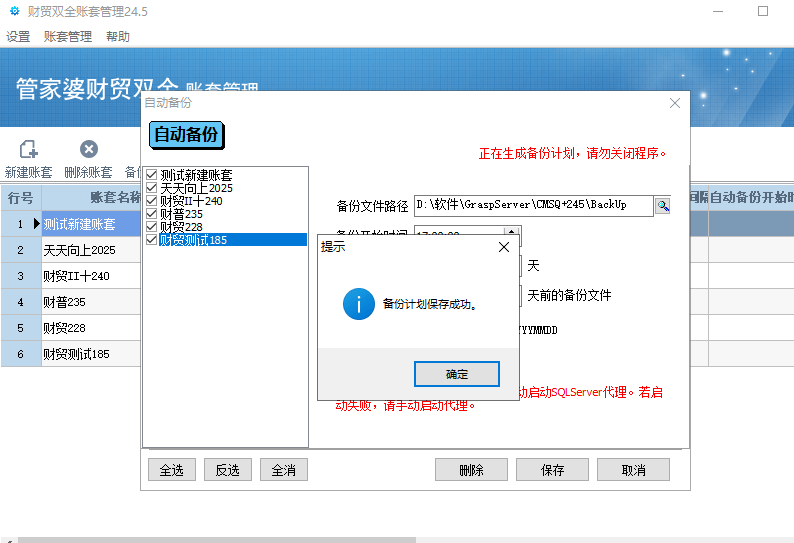Uncheck the 财贸228 checkbox
794x543 pixels.
click(151, 226)
